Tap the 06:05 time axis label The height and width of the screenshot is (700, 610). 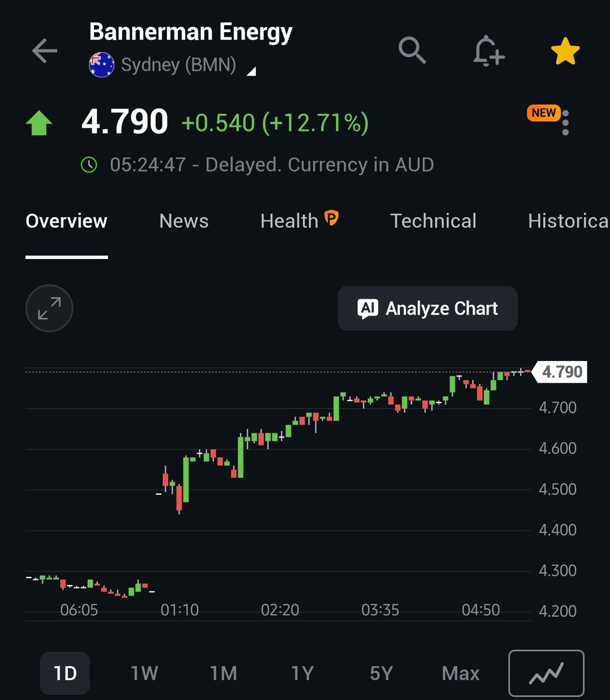click(79, 610)
